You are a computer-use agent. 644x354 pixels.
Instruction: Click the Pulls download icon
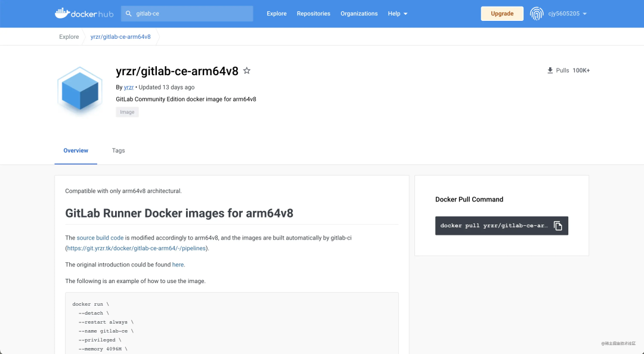coord(550,70)
